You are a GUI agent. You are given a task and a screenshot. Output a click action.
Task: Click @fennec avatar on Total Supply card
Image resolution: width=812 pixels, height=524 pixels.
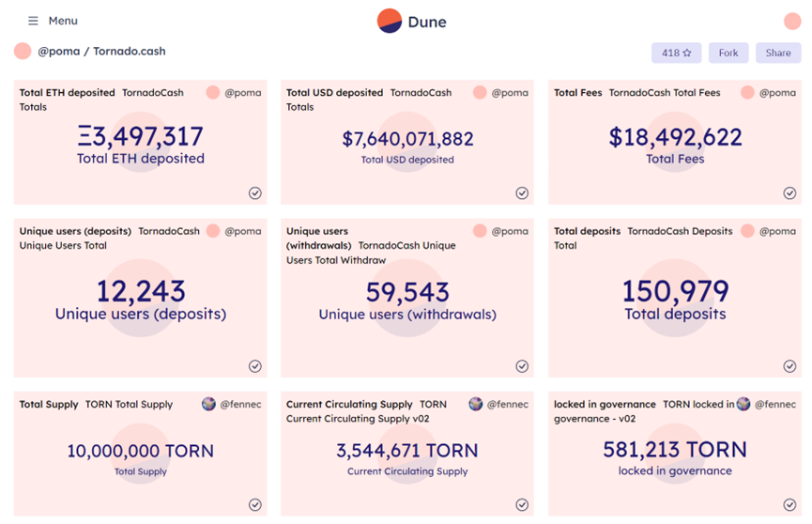click(208, 405)
